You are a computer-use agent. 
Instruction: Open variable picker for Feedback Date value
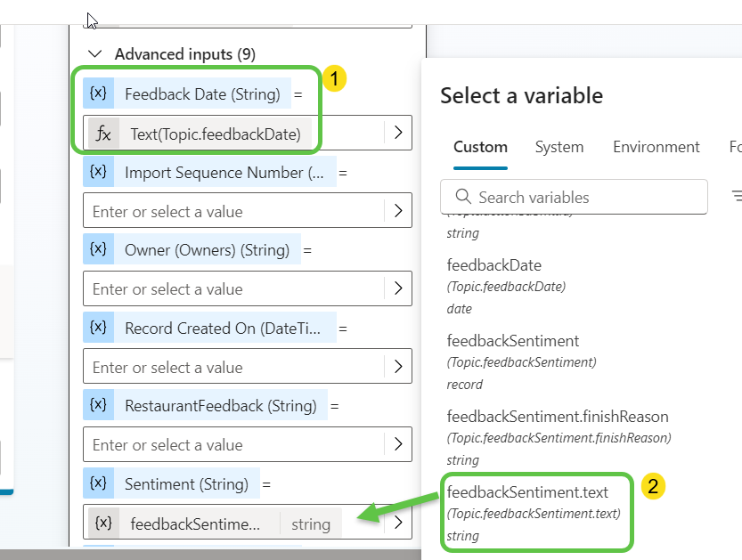coord(397,134)
